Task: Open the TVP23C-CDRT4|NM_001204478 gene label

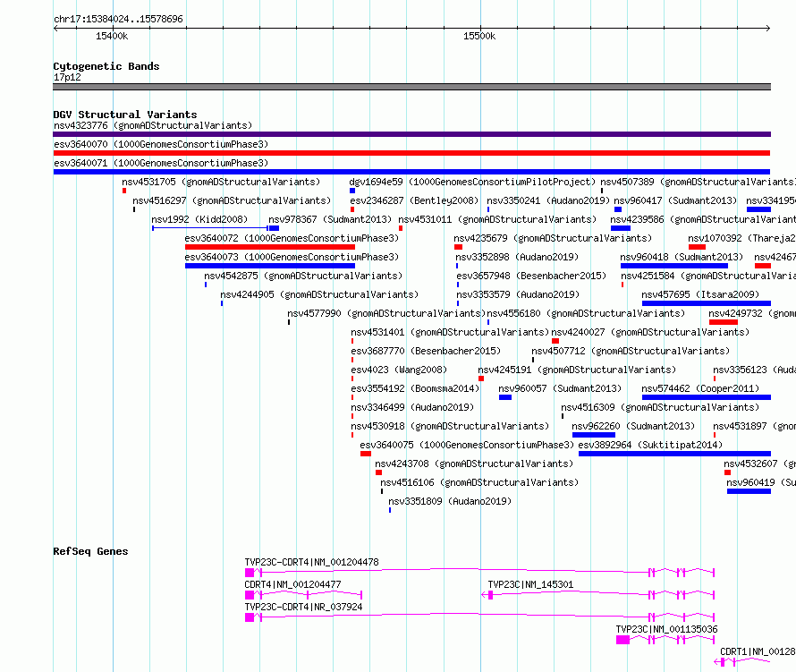Action: [x=312, y=562]
